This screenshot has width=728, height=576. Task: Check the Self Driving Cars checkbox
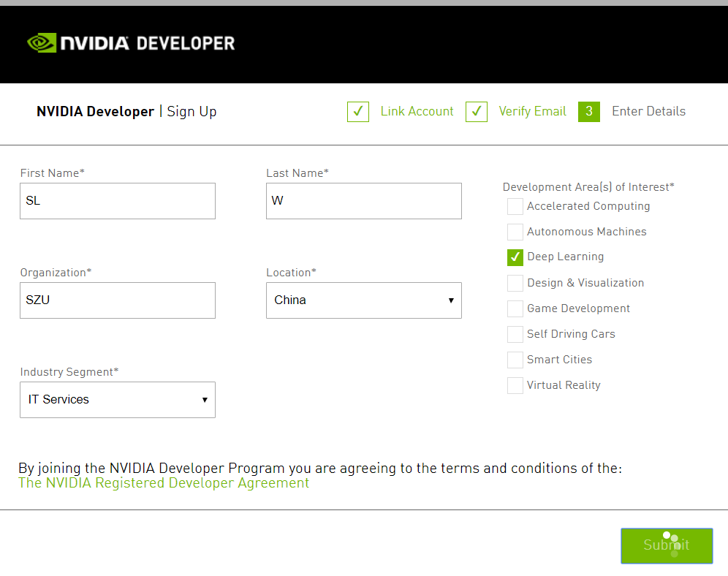coord(515,334)
